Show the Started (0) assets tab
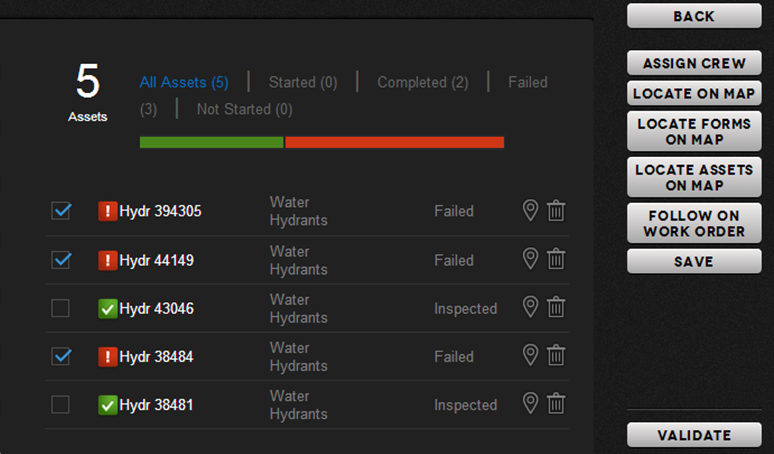This screenshot has width=774, height=454. [303, 82]
